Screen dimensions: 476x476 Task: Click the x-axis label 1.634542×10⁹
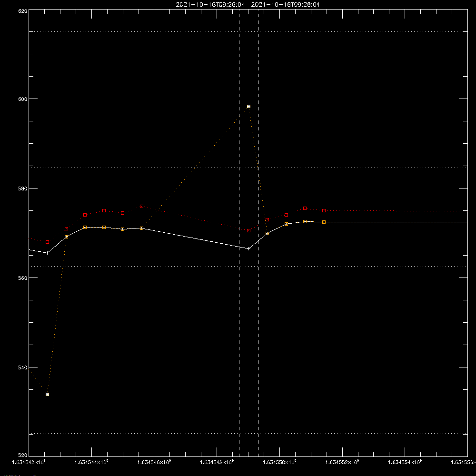29,462
